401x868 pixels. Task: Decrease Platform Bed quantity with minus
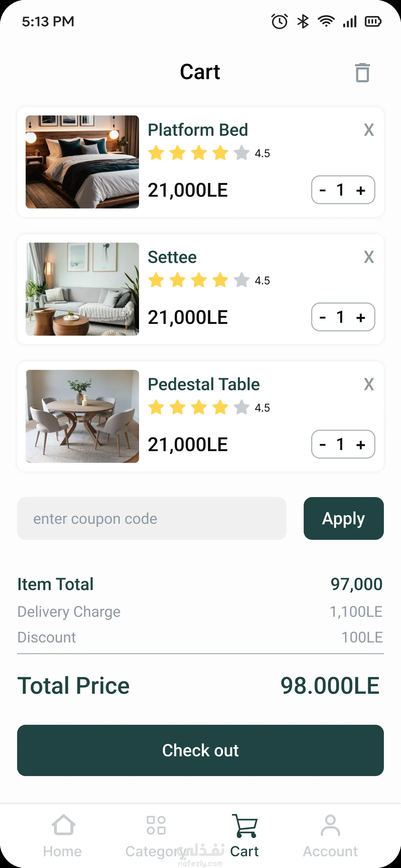(322, 190)
